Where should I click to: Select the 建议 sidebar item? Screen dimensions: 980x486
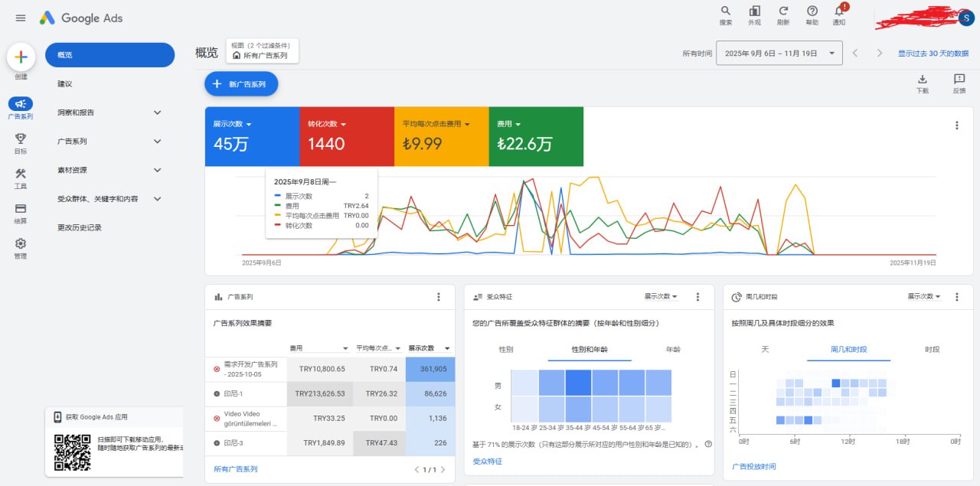coord(64,83)
